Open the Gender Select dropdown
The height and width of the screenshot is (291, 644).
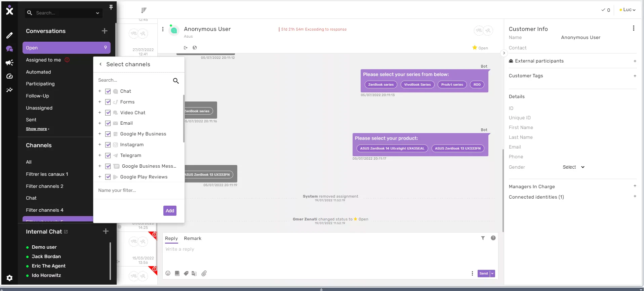(573, 167)
